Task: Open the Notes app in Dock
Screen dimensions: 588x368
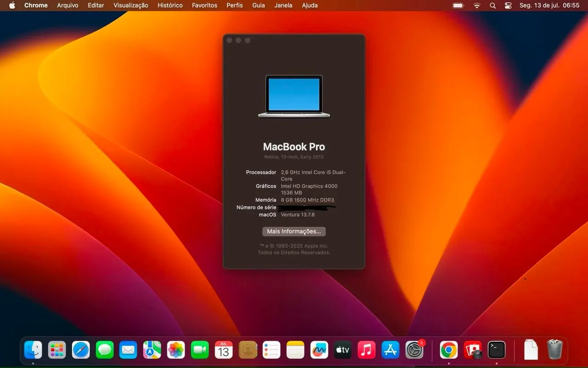Action: coord(295,350)
